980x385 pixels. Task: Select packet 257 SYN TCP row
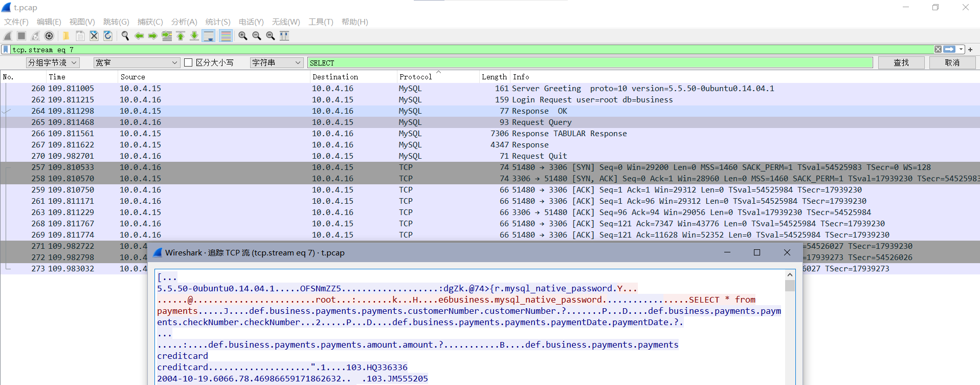click(x=490, y=167)
